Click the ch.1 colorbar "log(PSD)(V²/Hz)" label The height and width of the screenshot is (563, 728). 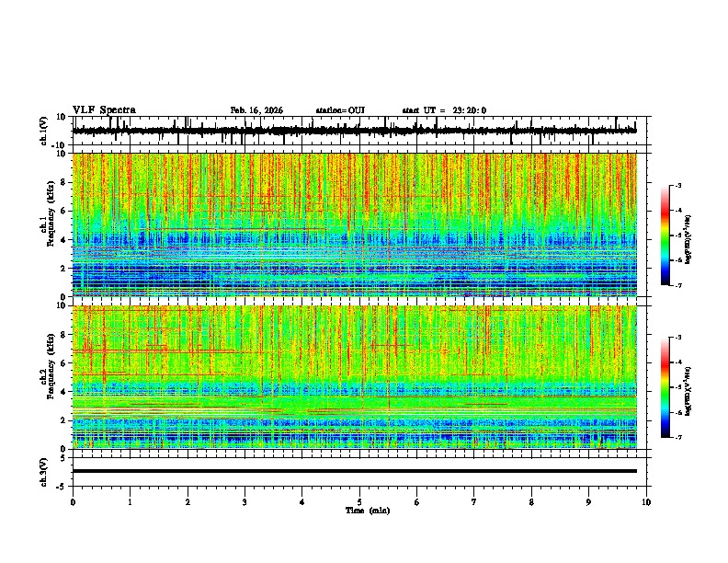click(688, 240)
